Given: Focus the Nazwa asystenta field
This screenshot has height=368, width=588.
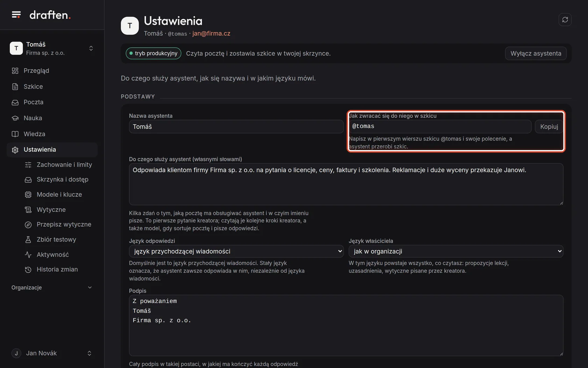Looking at the screenshot, I should coord(236,127).
